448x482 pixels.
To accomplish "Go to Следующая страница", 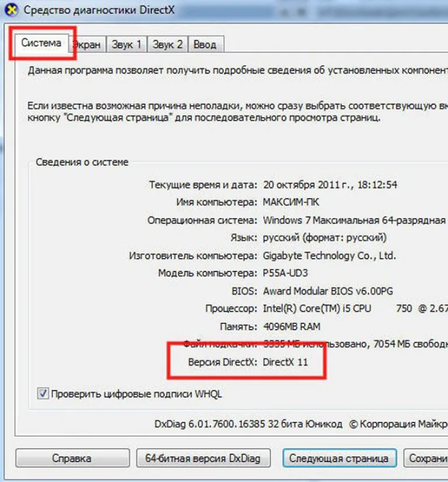I will click(x=339, y=458).
